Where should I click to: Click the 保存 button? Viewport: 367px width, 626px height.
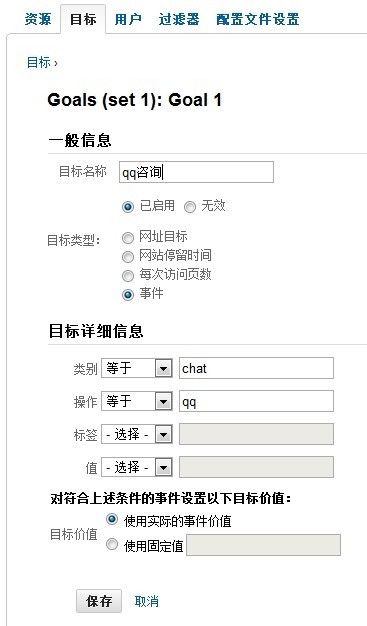pyautogui.click(x=99, y=601)
